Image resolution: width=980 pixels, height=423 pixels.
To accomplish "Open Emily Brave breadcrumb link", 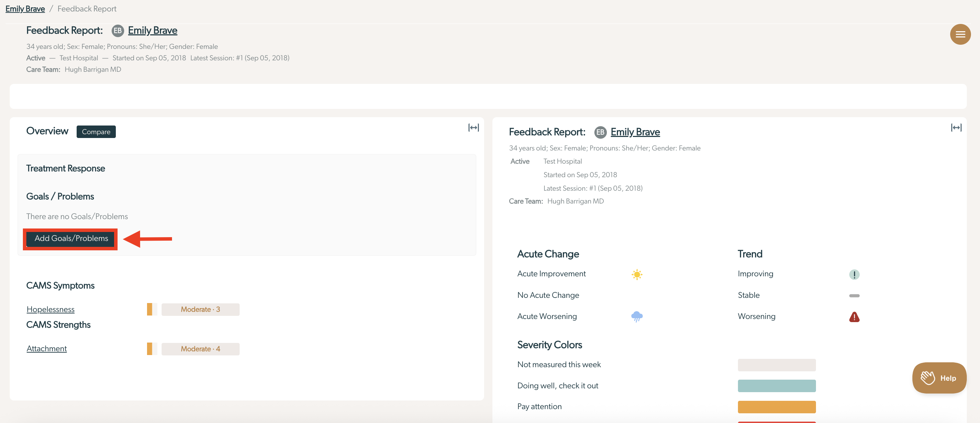I will pyautogui.click(x=25, y=9).
